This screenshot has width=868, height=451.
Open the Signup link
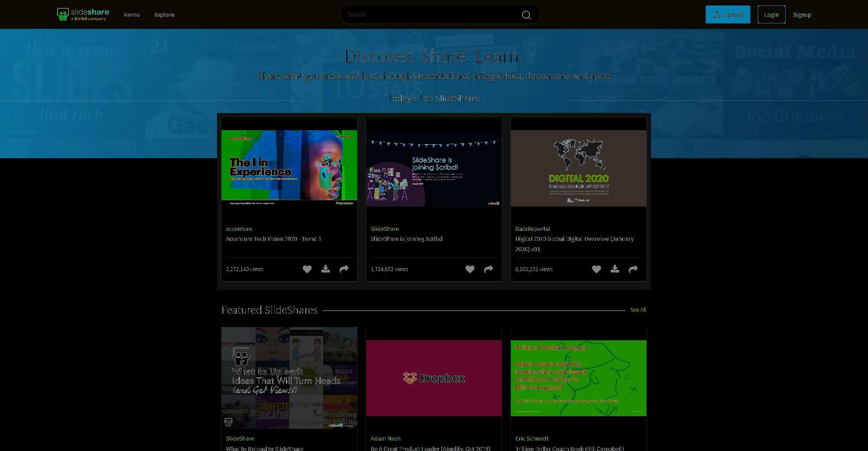coord(802,14)
